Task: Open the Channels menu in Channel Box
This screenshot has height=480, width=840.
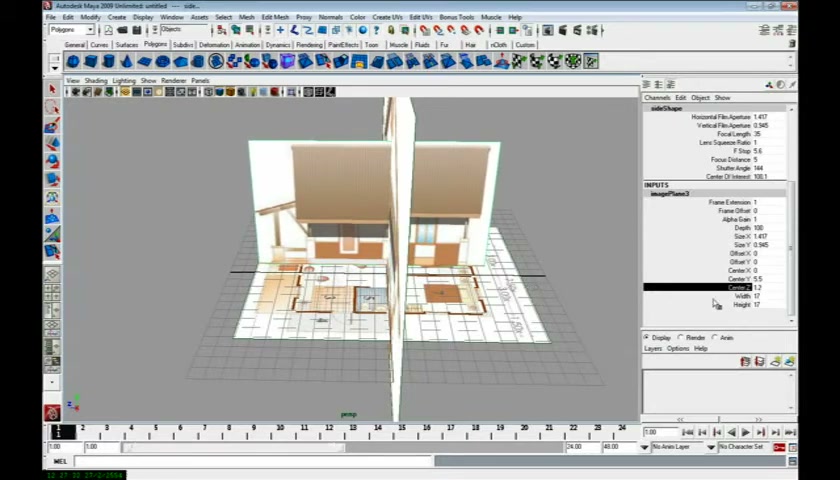Action: point(657,98)
